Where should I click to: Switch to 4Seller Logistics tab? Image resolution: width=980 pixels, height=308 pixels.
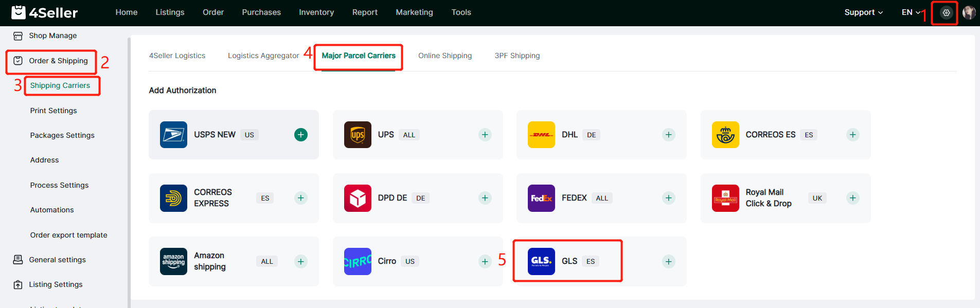point(177,56)
